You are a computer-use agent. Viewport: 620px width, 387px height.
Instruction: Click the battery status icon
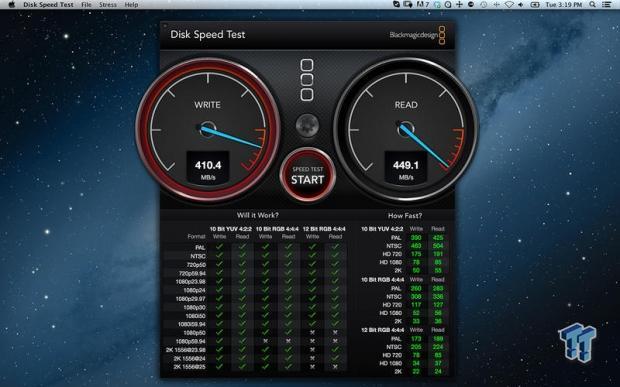click(535, 5)
